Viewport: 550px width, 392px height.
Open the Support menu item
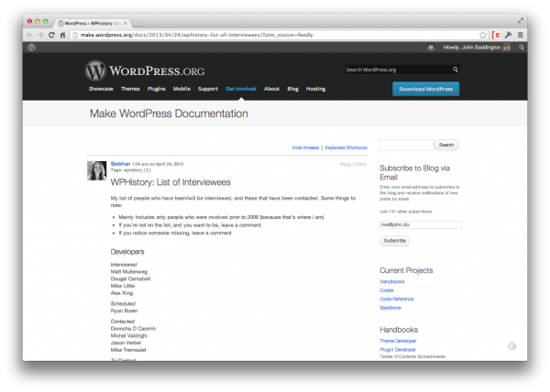coord(208,89)
